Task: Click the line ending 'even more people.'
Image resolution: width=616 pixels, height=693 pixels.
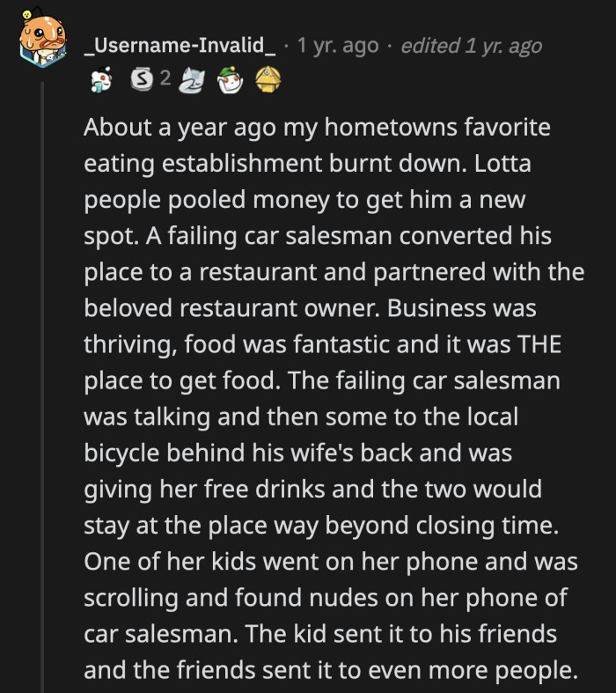Action: (x=331, y=669)
